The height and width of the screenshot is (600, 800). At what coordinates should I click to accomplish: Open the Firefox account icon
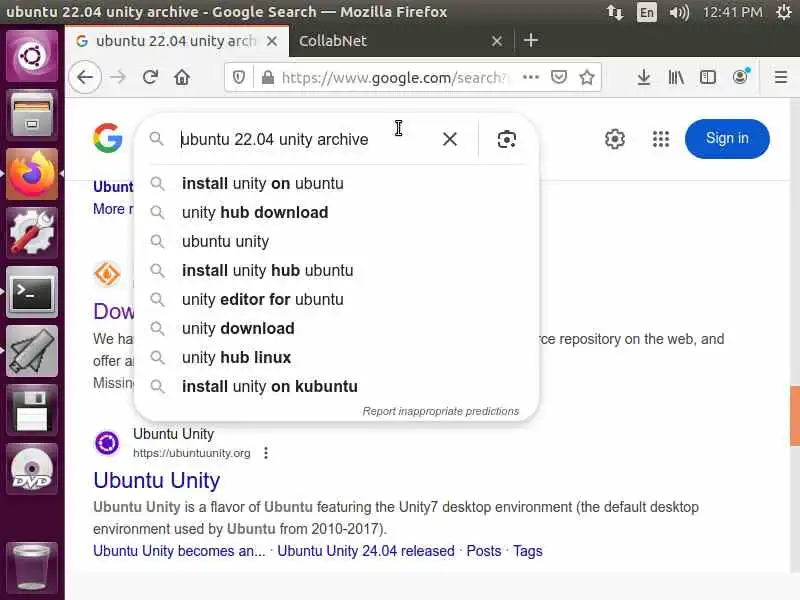tap(741, 77)
